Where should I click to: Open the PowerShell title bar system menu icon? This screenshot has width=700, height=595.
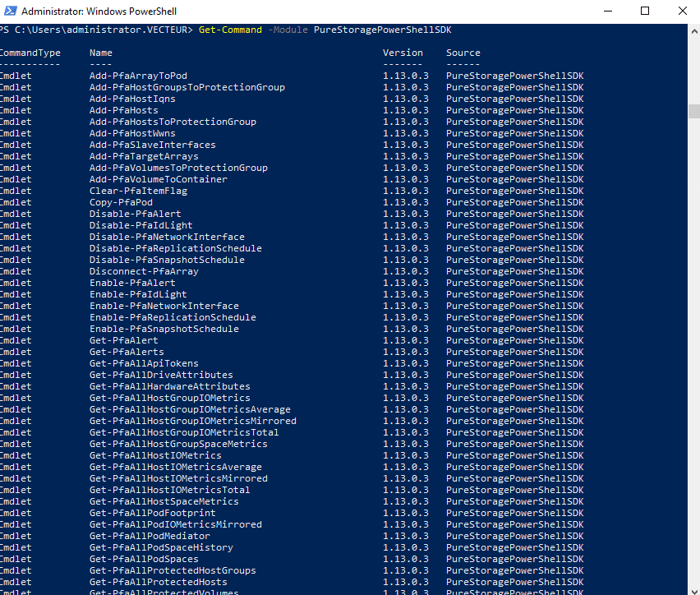(12, 11)
